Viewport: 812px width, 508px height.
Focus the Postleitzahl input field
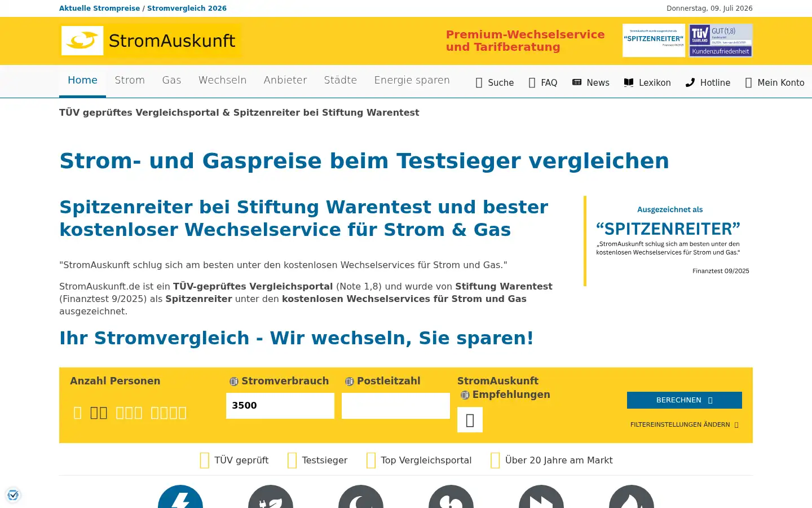[396, 406]
